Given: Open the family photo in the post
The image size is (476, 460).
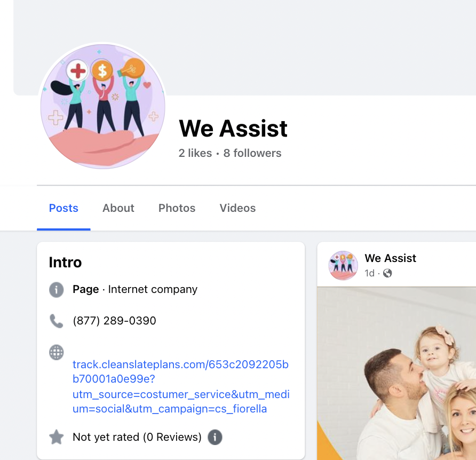Looking at the screenshot, I should [396, 374].
